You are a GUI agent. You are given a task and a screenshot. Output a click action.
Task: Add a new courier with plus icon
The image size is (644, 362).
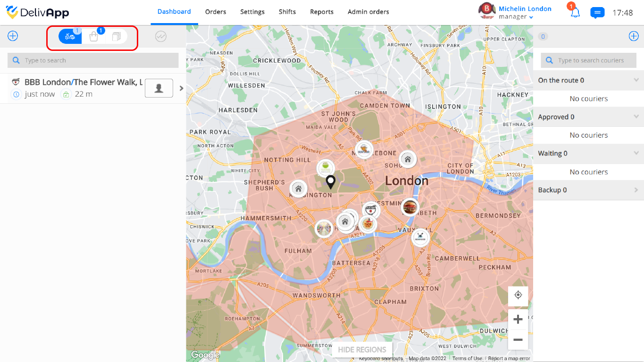(634, 36)
